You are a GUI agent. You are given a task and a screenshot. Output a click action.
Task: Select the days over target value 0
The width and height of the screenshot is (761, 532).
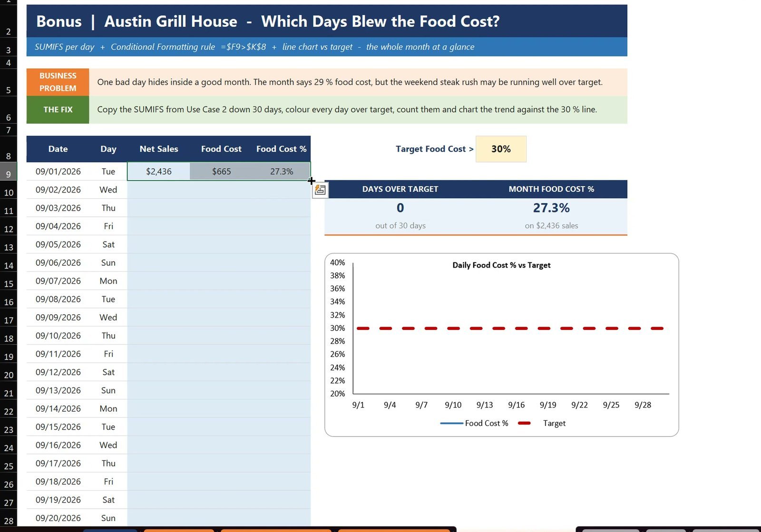point(400,208)
